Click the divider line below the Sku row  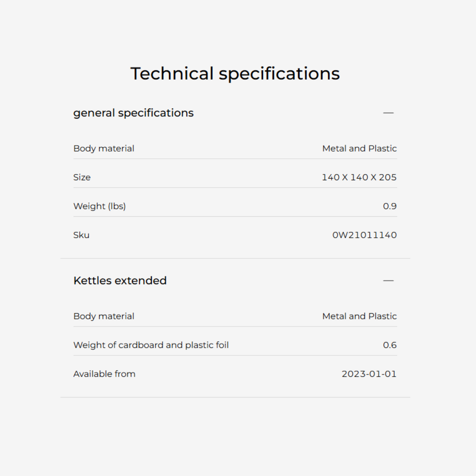click(235, 258)
